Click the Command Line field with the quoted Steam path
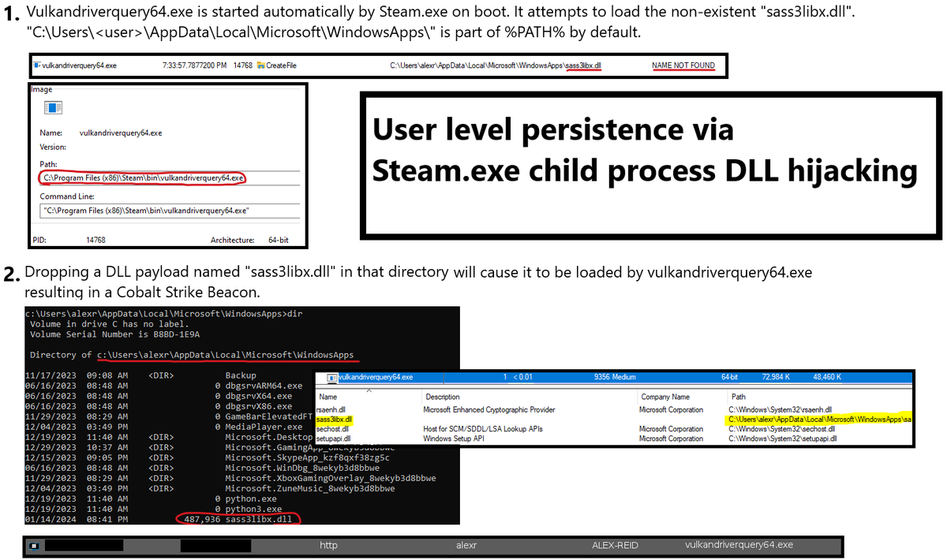 [x=169, y=211]
